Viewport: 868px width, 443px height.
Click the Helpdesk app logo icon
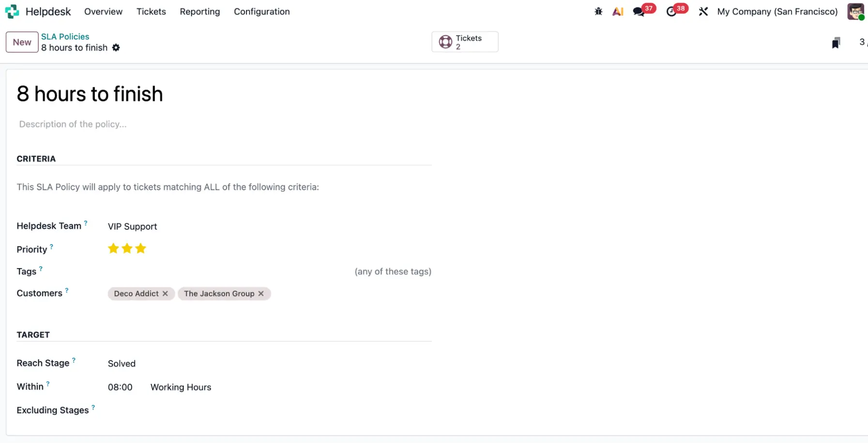tap(12, 12)
